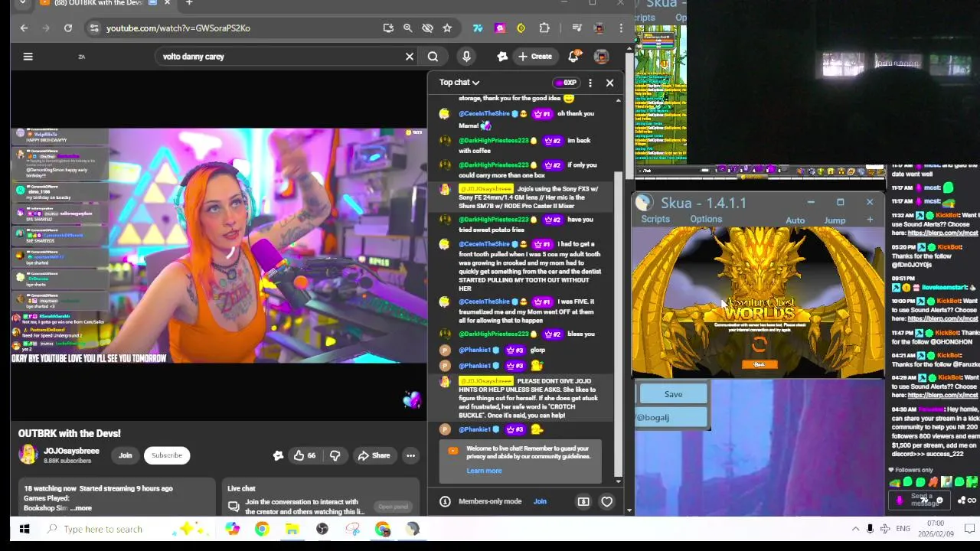The width and height of the screenshot is (980, 551).
Task: Expand the Top chat dropdown
Action: point(459,83)
